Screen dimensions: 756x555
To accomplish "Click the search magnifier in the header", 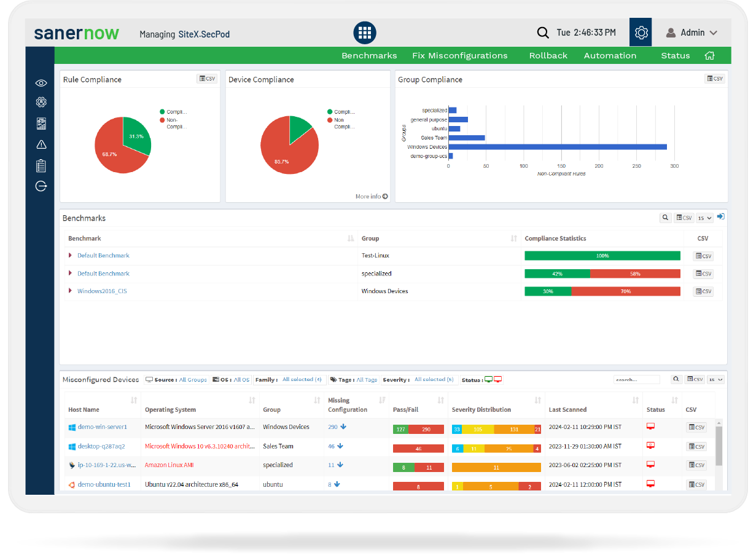I will coord(542,33).
